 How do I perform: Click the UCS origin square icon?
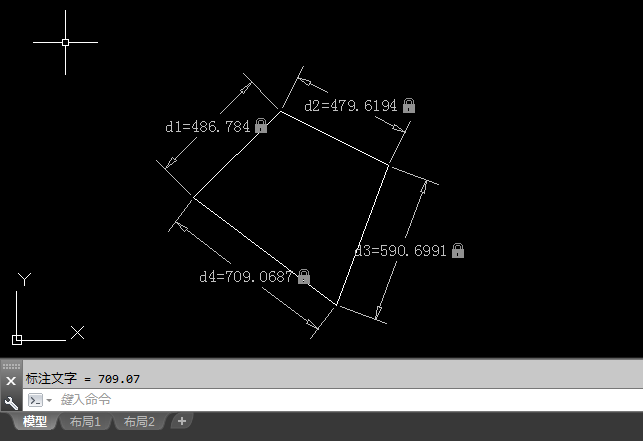tap(17, 340)
